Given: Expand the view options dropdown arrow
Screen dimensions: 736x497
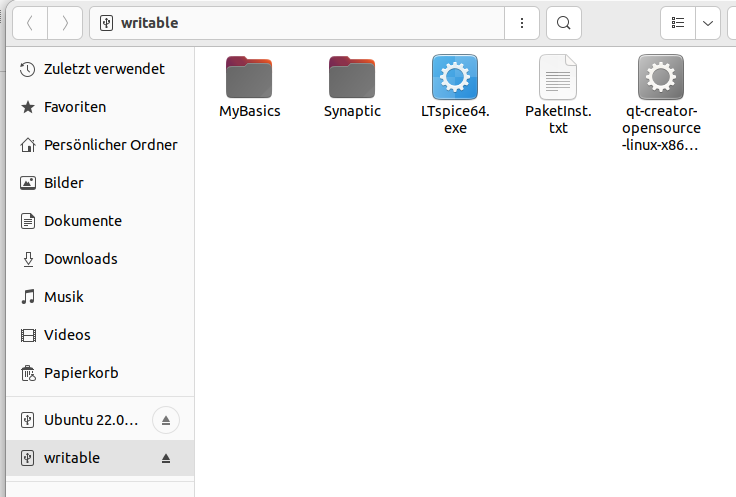Looking at the screenshot, I should pyautogui.click(x=708, y=23).
